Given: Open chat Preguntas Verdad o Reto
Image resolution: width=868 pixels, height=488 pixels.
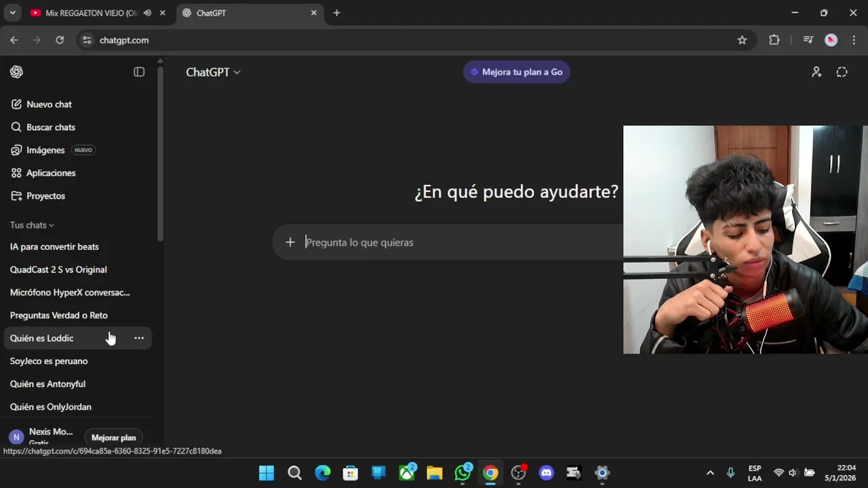Looking at the screenshot, I should (78, 315).
